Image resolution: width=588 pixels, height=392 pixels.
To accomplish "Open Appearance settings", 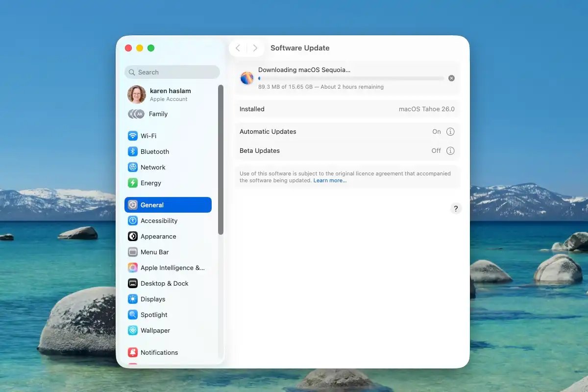I will coord(157,236).
